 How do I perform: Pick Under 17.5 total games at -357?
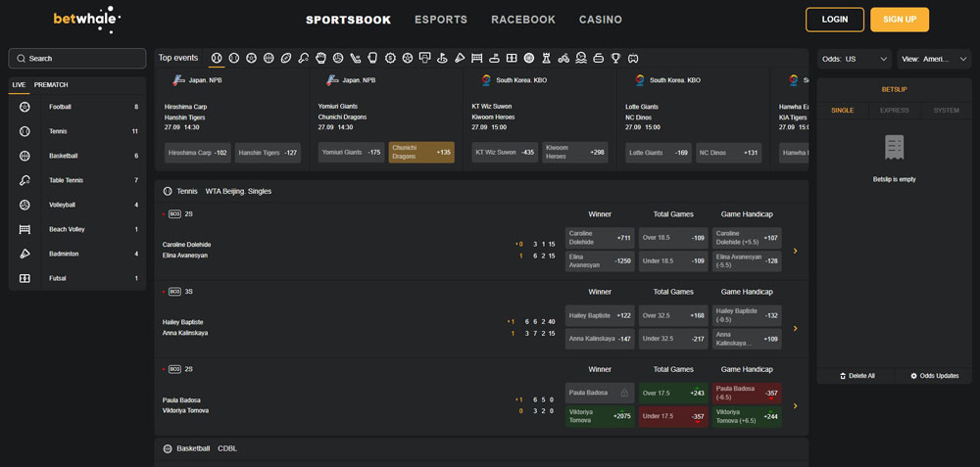[673, 416]
